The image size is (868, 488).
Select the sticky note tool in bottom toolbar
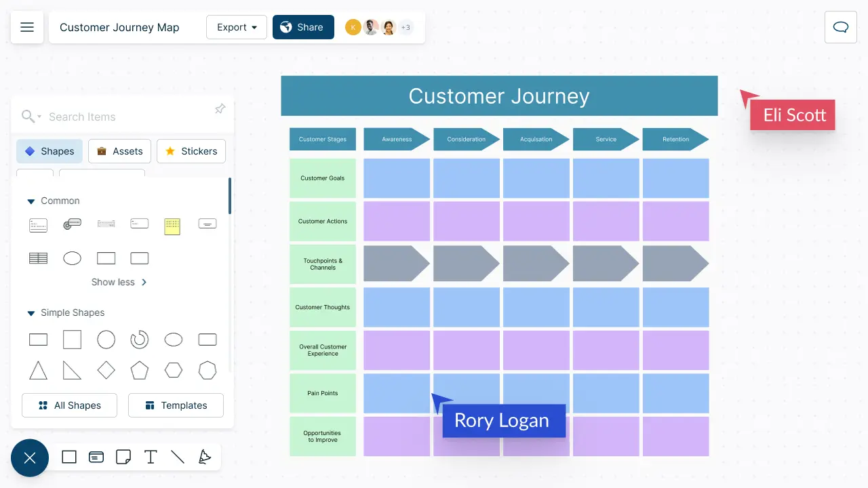(x=123, y=457)
